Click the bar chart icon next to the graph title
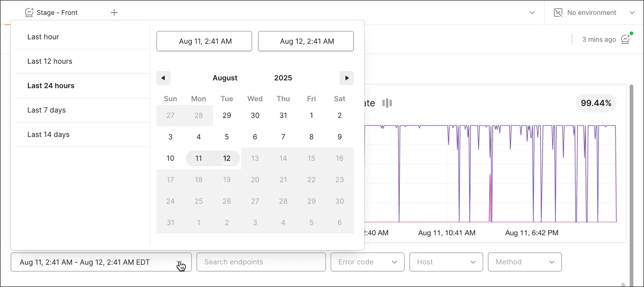644x287 pixels. 387,103
